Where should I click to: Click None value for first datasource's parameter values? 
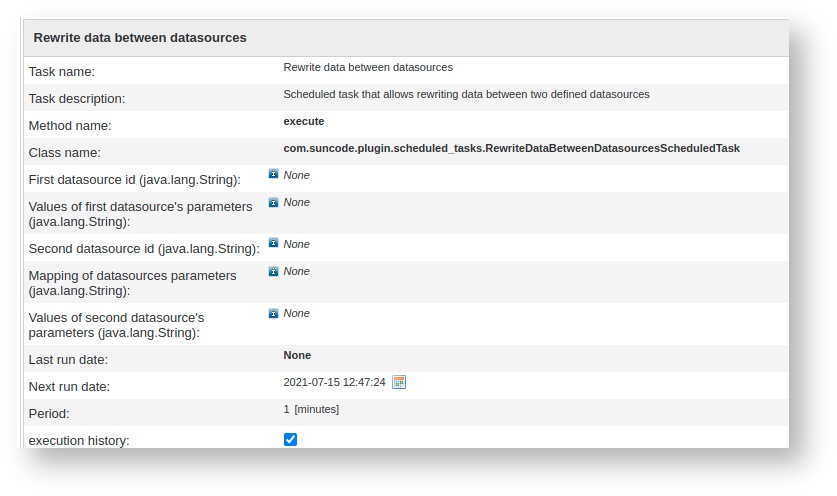[x=296, y=202]
